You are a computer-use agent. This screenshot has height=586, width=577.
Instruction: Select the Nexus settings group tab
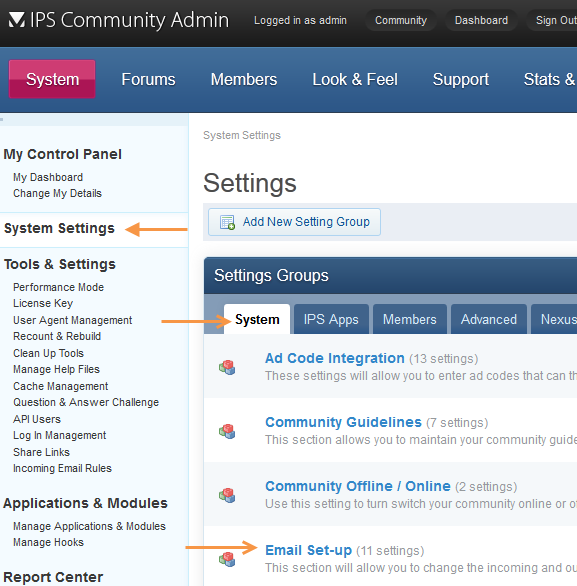[x=554, y=319]
